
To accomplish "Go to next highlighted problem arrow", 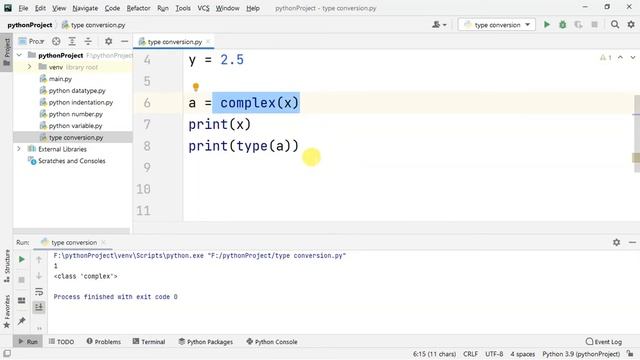I will click(x=633, y=58).
